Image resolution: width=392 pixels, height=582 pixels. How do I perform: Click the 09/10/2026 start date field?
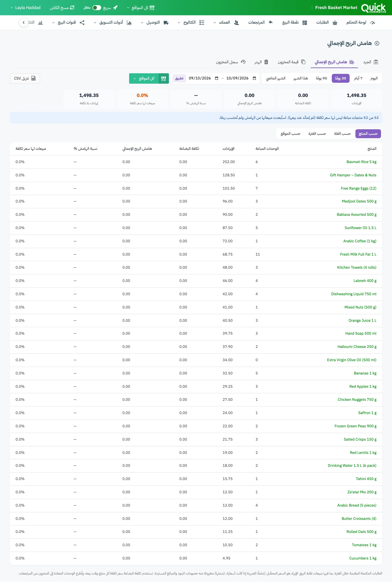point(203,78)
